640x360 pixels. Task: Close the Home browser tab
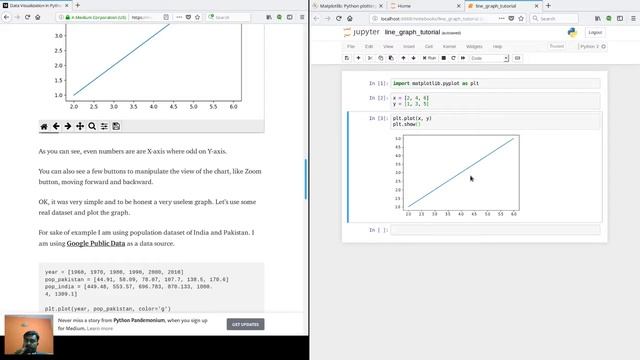tap(458, 6)
